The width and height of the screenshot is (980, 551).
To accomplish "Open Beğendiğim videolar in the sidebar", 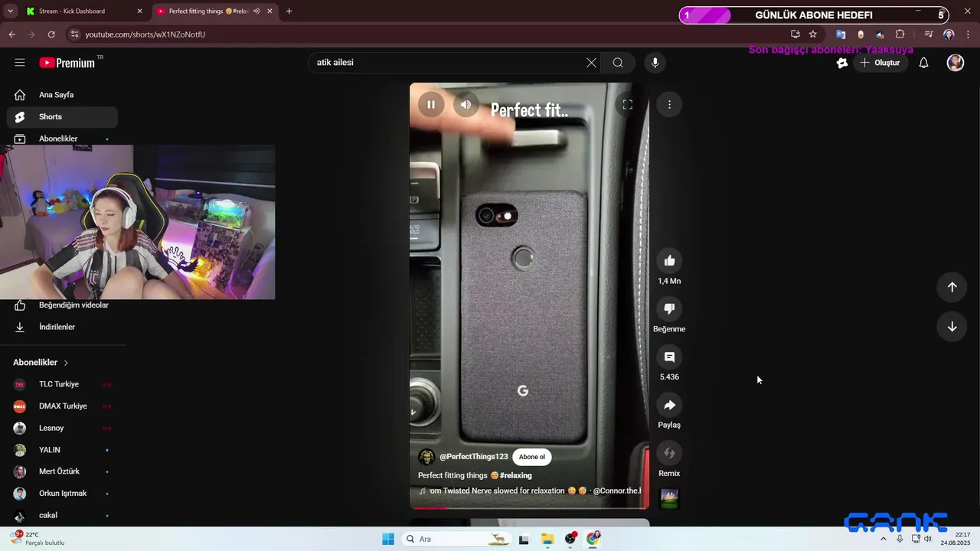I will coord(62,305).
